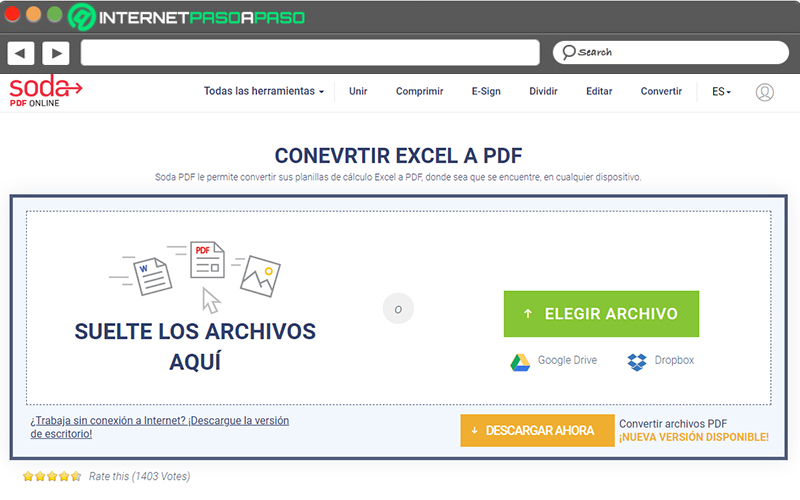Image resolution: width=800 pixels, height=500 pixels.
Task: Click the SUELTE LOS ARCHIVOS AQUÍ drop zone text
Action: (x=195, y=346)
